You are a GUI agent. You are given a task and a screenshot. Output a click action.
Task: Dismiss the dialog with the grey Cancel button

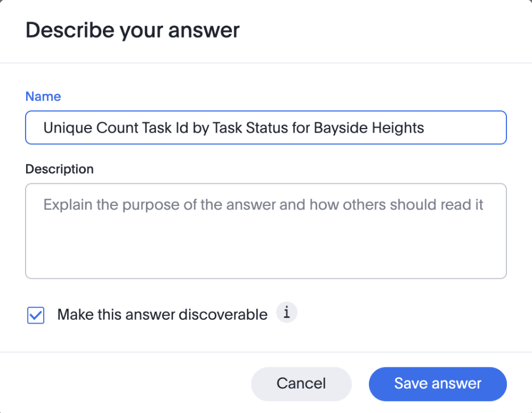pos(301,383)
